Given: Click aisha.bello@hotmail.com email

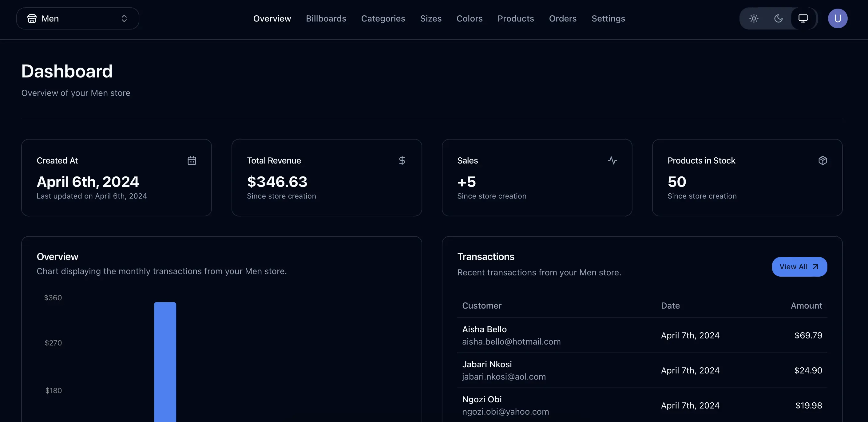Looking at the screenshot, I should tap(511, 341).
